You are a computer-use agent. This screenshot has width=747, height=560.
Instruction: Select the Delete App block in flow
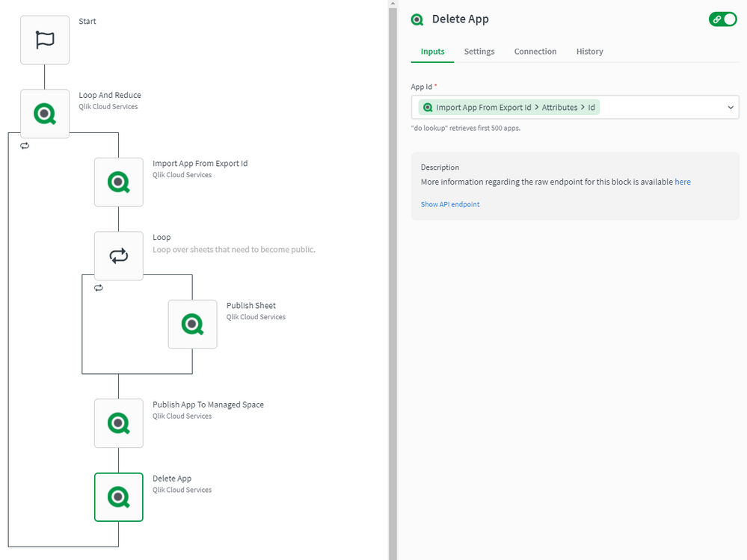tap(118, 496)
